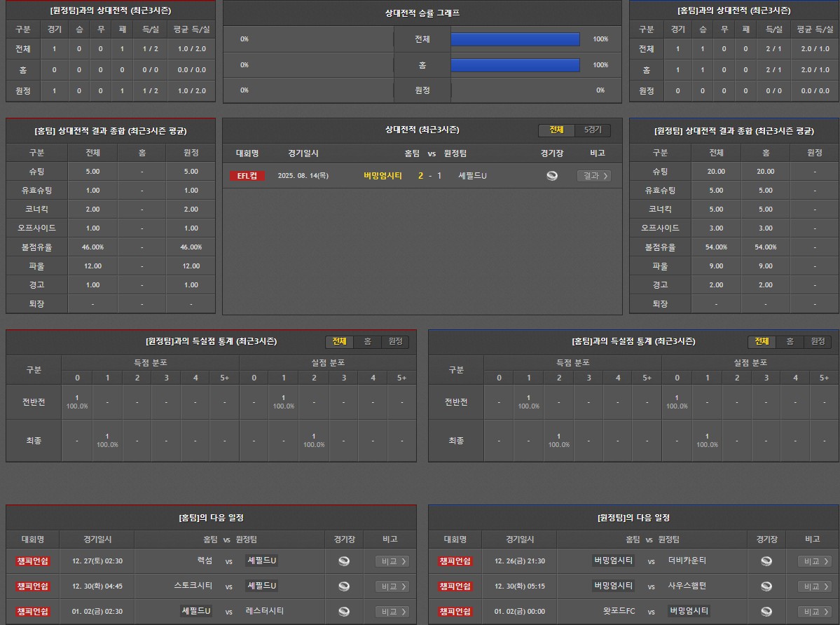Image resolution: width=840 pixels, height=625 pixels.
Task: Expand 결과 for the 2025.08.14 EFL컵 match
Action: [593, 176]
